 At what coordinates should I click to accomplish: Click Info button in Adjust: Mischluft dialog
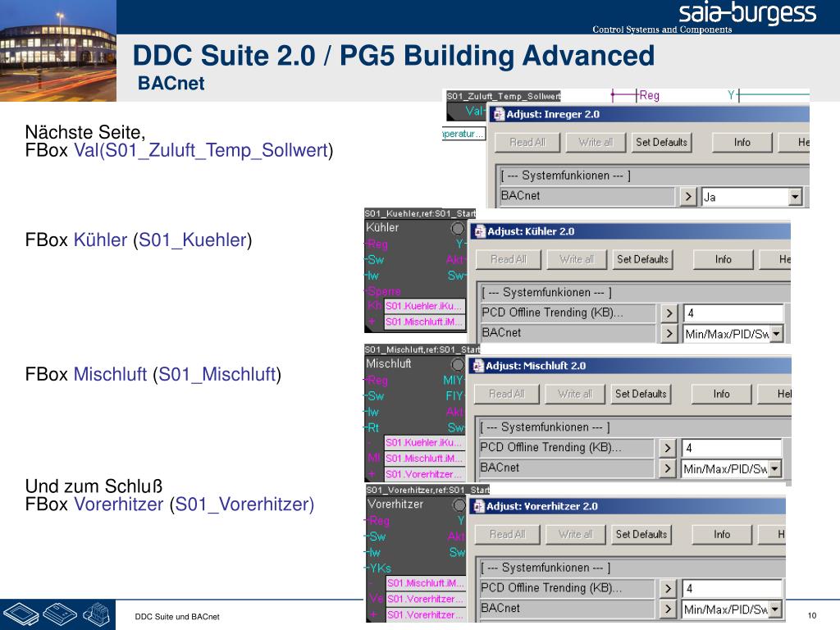pyautogui.click(x=721, y=395)
